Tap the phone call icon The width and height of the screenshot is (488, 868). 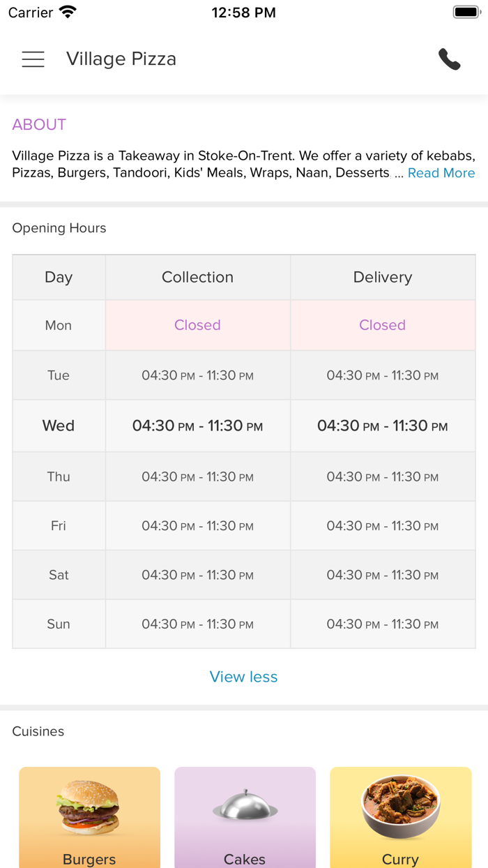click(x=450, y=59)
